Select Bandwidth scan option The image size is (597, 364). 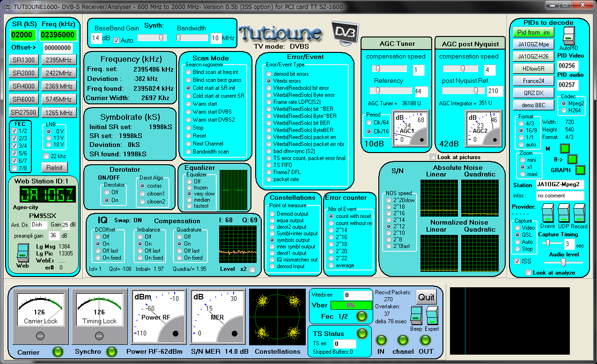click(188, 152)
